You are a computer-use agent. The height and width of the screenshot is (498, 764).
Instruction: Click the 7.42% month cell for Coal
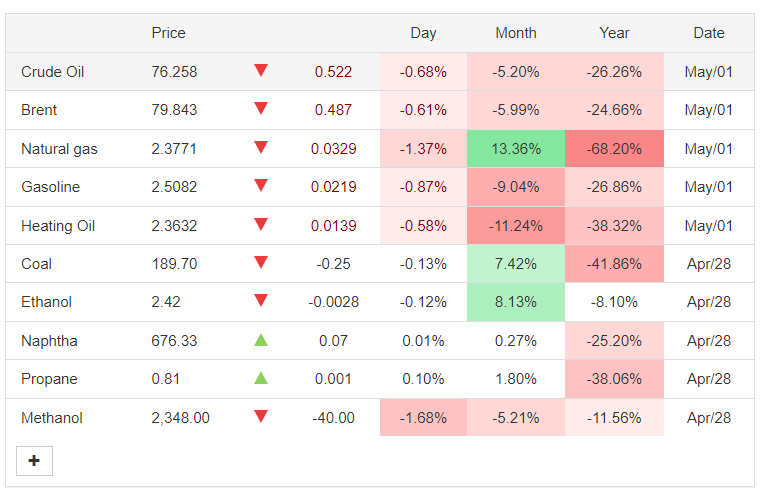[x=516, y=264]
